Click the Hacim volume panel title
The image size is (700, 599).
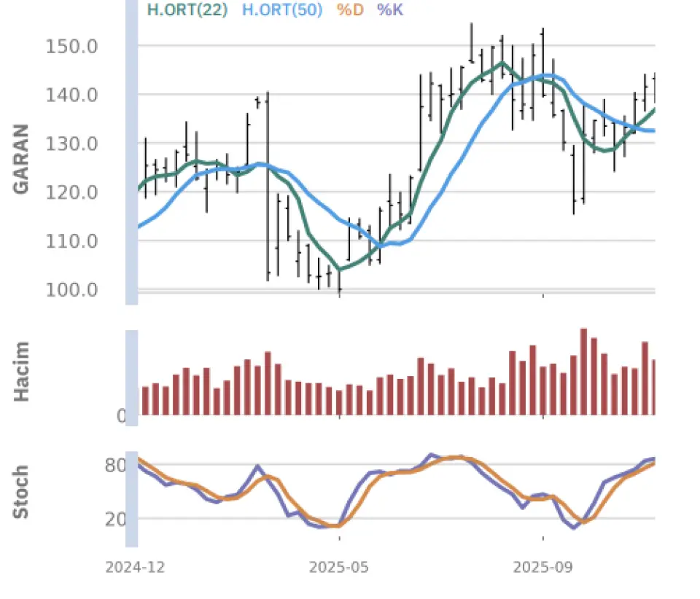[x=21, y=371]
